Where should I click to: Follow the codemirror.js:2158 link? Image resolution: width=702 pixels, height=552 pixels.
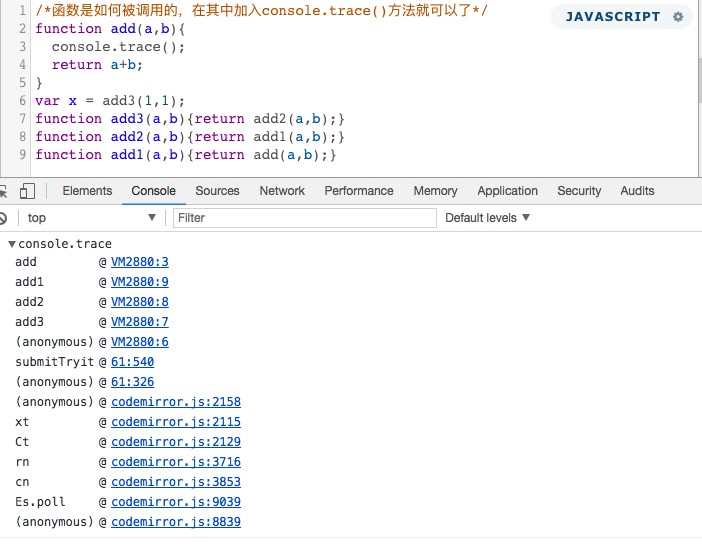point(175,402)
